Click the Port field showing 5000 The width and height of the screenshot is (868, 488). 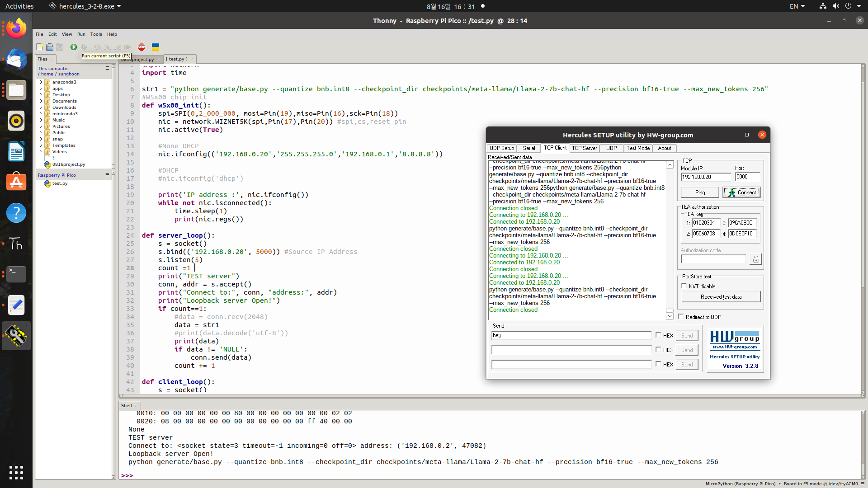[747, 177]
